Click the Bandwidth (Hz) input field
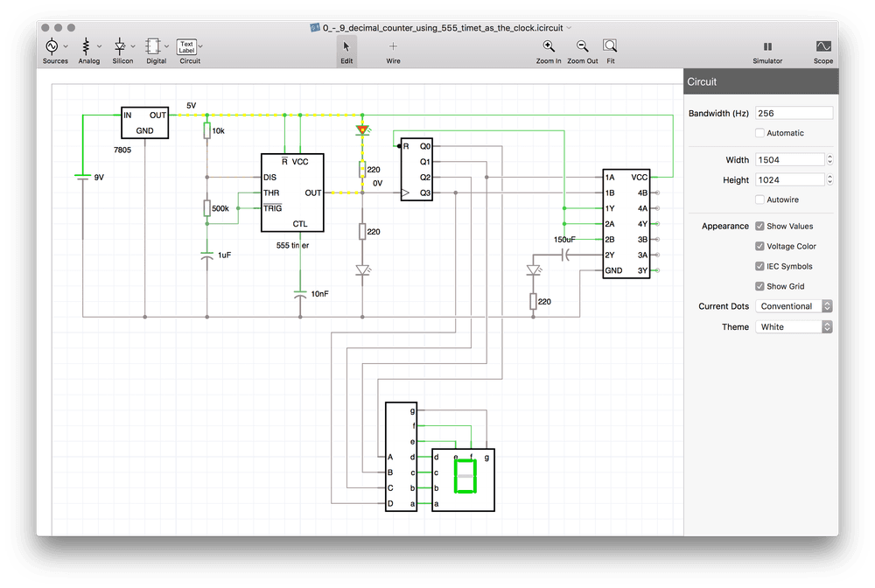Screen dimensions: 875x588 pos(794,113)
